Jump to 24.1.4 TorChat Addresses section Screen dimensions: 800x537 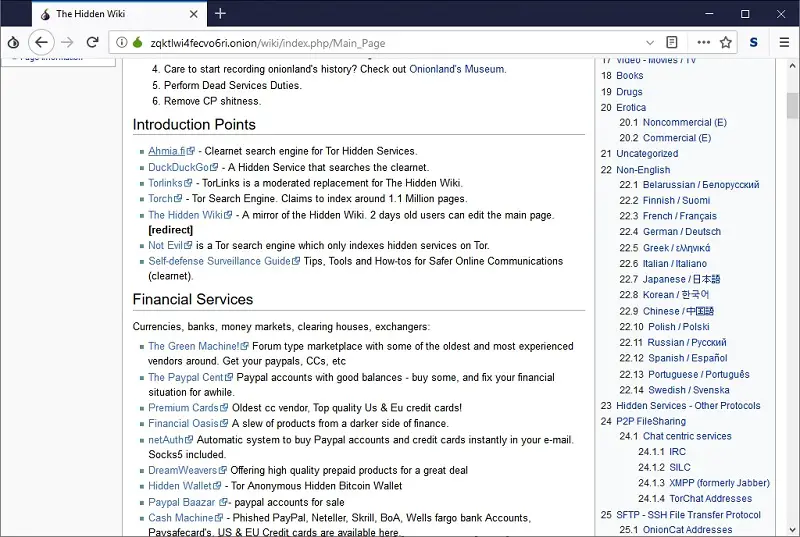695,499
